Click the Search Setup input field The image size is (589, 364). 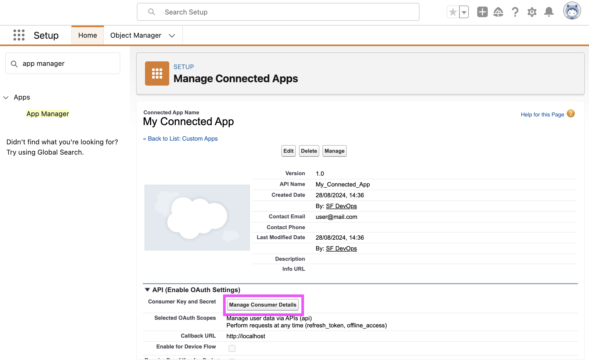click(x=278, y=12)
